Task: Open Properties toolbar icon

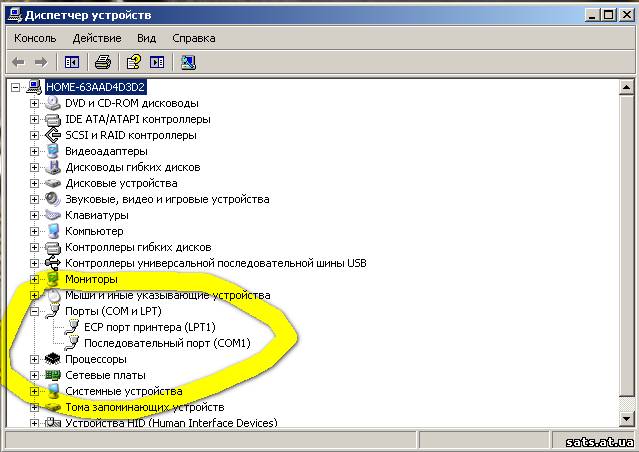Action: [x=134, y=62]
